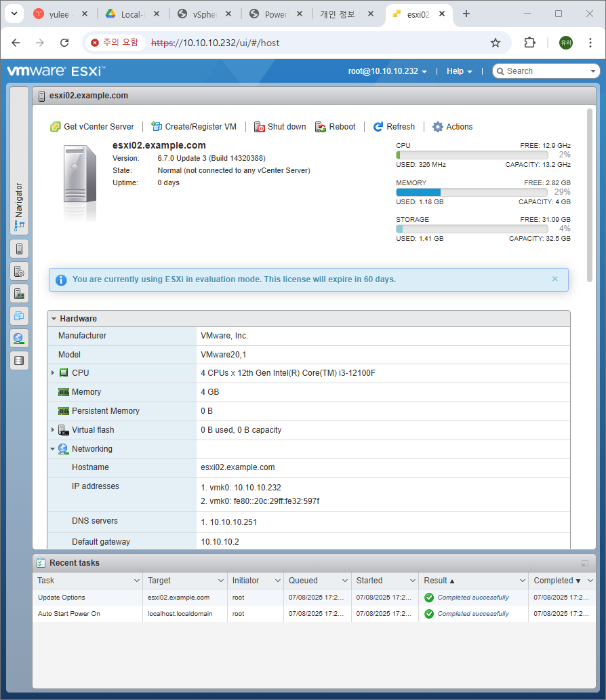The height and width of the screenshot is (700, 606).
Task: Open the Chrome profile avatar
Action: click(x=566, y=43)
